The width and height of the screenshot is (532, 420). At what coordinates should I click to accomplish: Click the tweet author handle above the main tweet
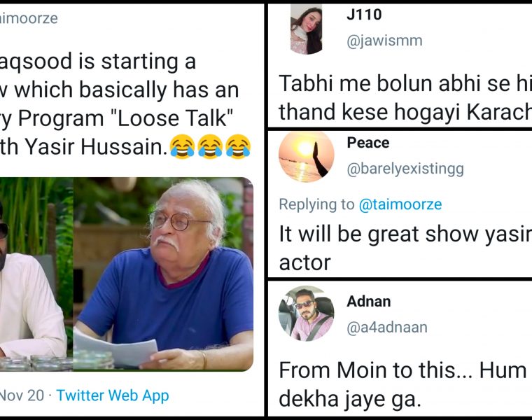(29, 19)
